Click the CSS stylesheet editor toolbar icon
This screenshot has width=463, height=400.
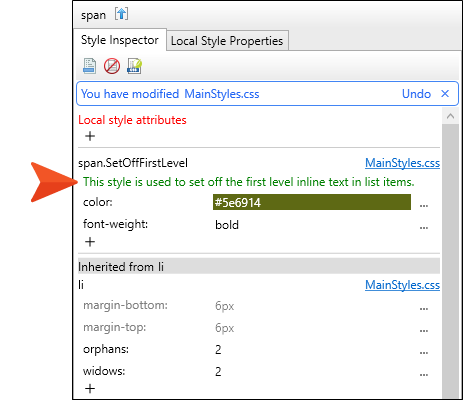click(x=134, y=66)
